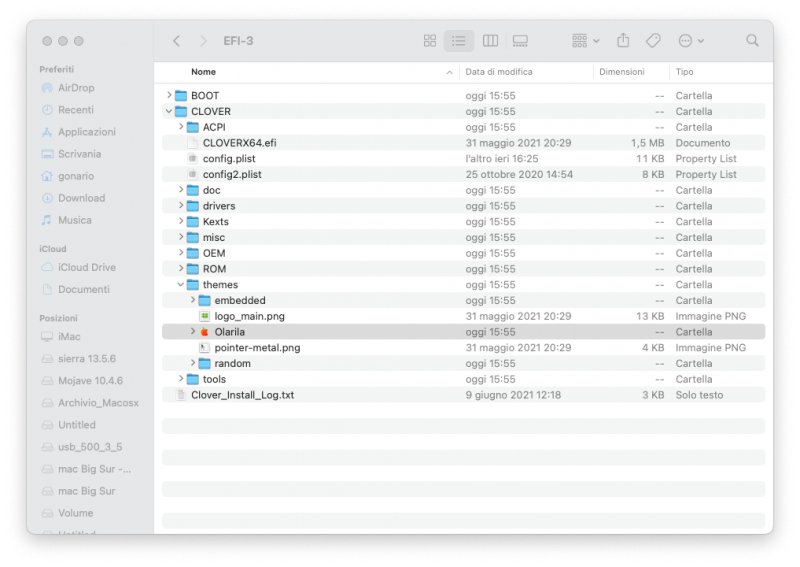
Task: Select the misc folder row
Action: tap(463, 237)
